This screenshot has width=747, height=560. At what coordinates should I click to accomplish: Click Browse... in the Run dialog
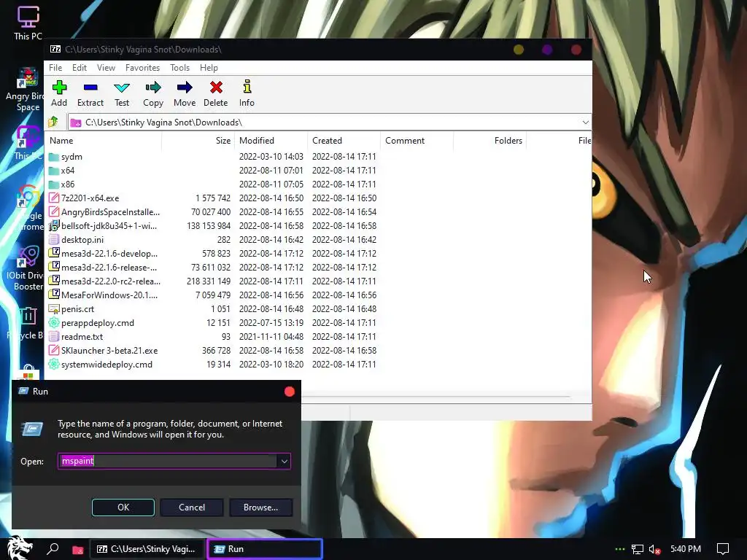click(x=260, y=507)
